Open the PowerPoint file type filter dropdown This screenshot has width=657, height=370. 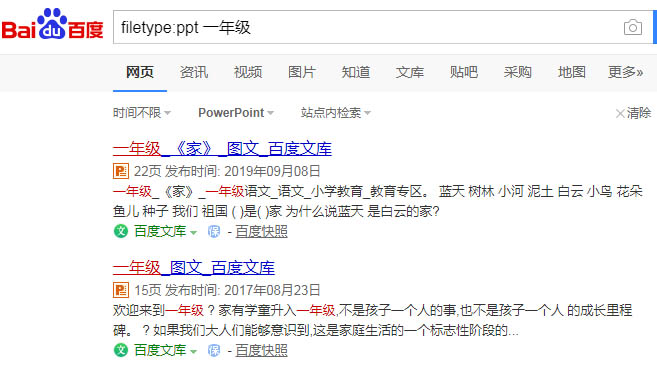click(236, 113)
